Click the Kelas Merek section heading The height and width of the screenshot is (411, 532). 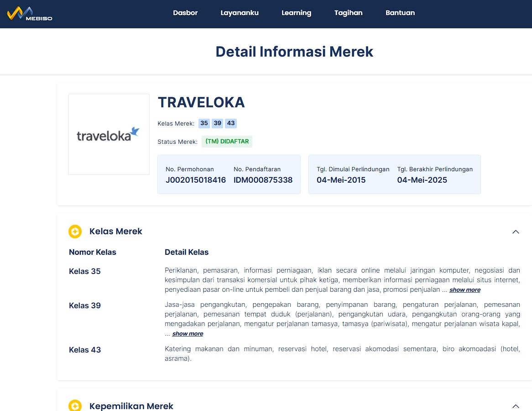tap(116, 232)
